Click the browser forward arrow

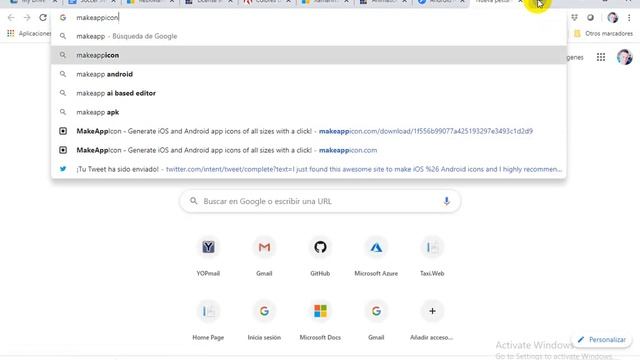(27, 18)
